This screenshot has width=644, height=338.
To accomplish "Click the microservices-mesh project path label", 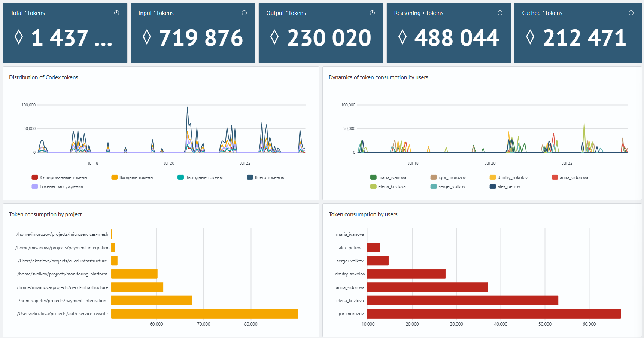I will [x=62, y=234].
